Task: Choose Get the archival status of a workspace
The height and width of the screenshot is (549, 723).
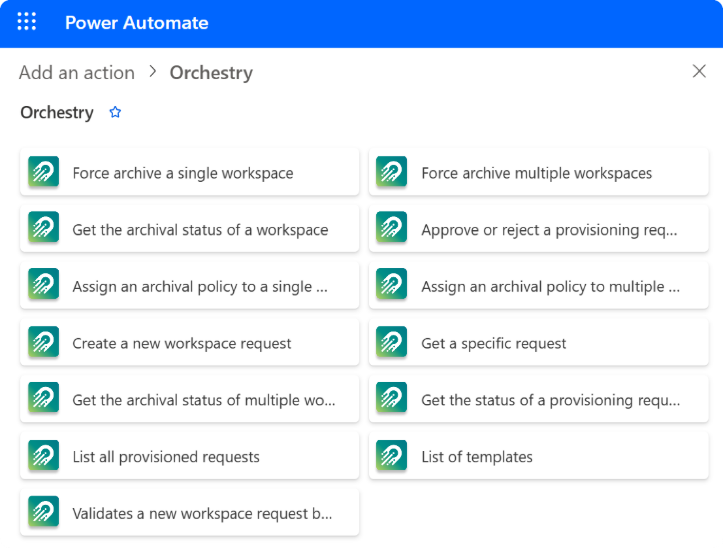Action: coord(190,229)
